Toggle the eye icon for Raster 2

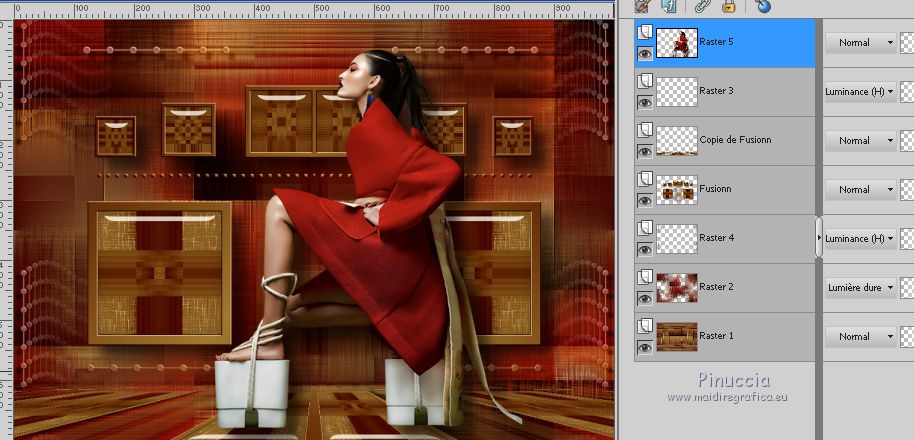645,298
